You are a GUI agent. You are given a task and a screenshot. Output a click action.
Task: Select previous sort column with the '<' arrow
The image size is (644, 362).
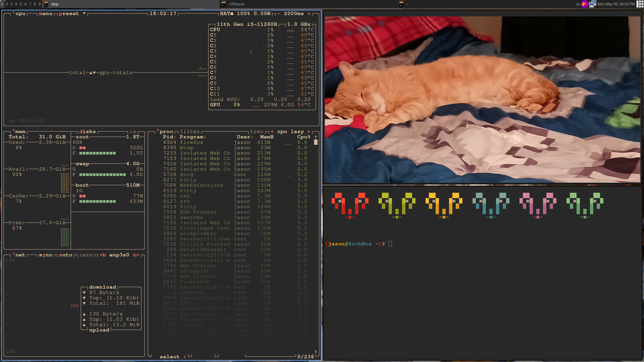[272, 131]
